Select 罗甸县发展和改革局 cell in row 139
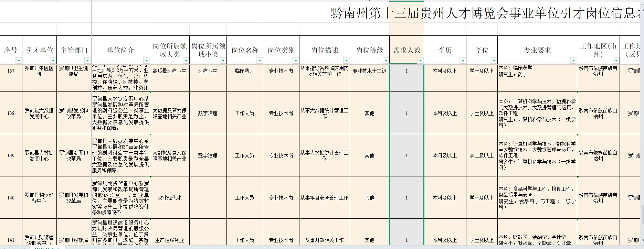 coord(74,155)
